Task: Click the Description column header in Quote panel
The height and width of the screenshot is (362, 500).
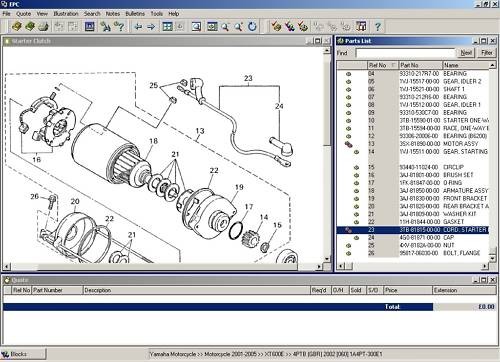Action: tap(196, 290)
